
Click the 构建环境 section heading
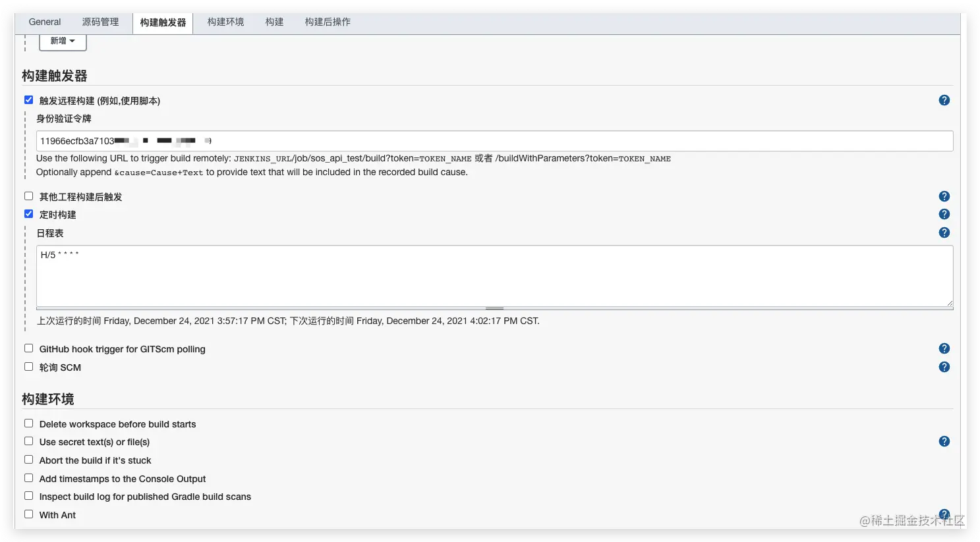tap(48, 399)
